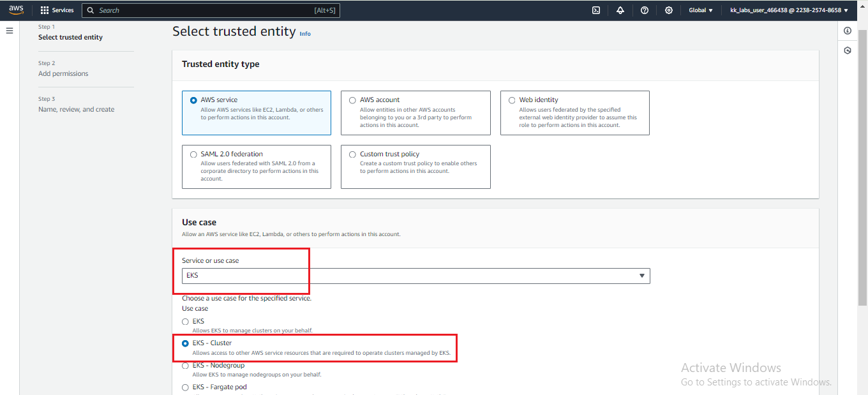Open the help question mark icon
Viewport: 868px width, 395px height.
coord(645,10)
